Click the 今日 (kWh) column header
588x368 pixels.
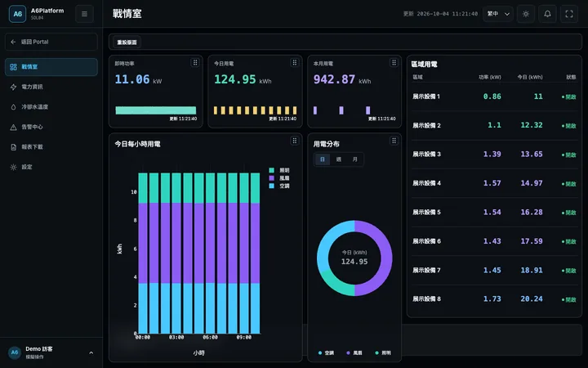pyautogui.click(x=530, y=77)
